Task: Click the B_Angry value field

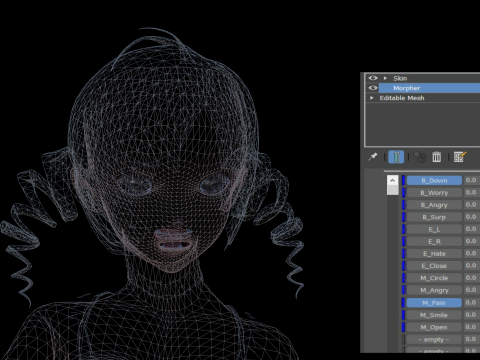Action: (x=472, y=205)
